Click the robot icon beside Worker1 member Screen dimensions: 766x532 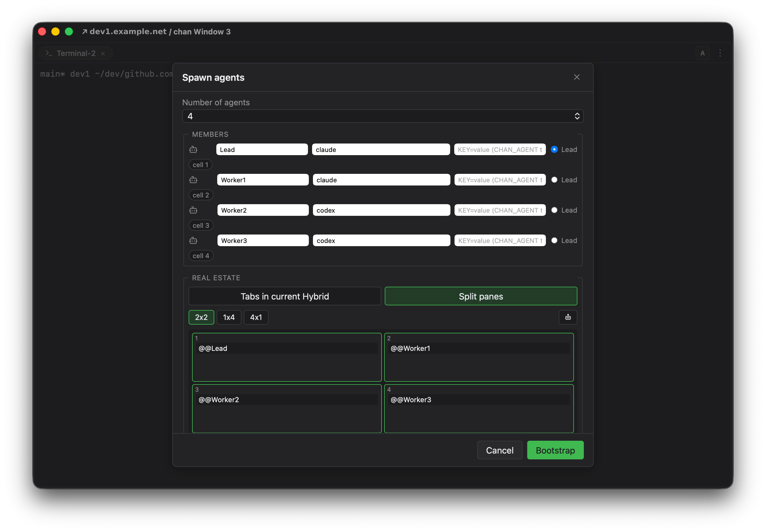193,180
